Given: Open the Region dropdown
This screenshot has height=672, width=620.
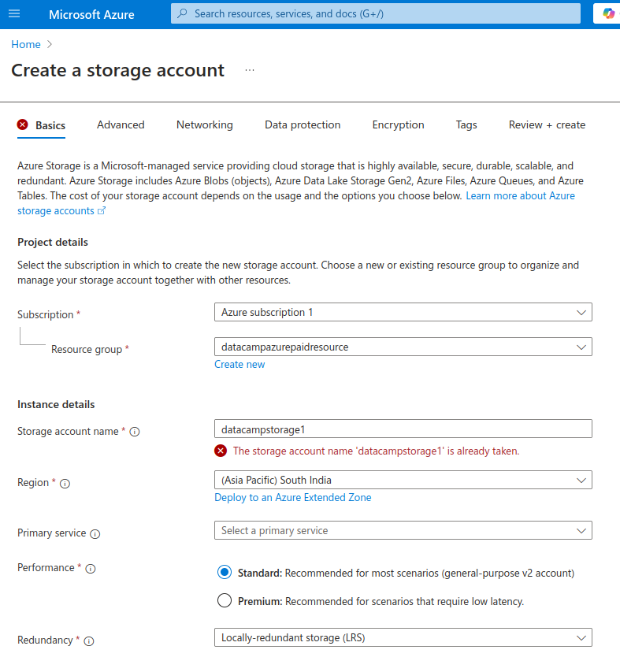Looking at the screenshot, I should point(403,480).
